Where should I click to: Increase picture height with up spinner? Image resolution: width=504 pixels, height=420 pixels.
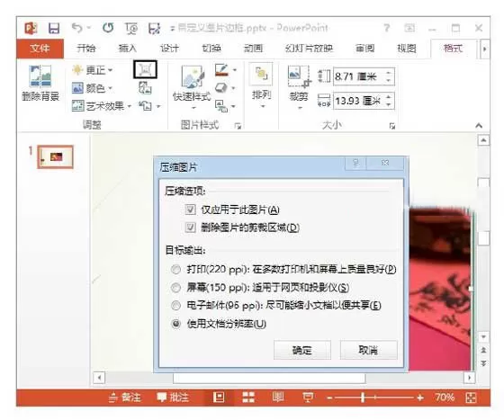pyautogui.click(x=389, y=72)
